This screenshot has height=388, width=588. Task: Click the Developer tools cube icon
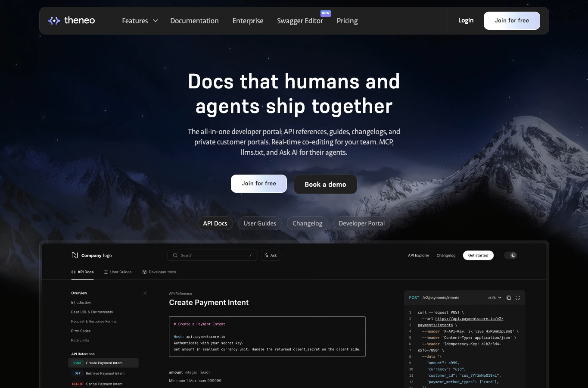(144, 272)
